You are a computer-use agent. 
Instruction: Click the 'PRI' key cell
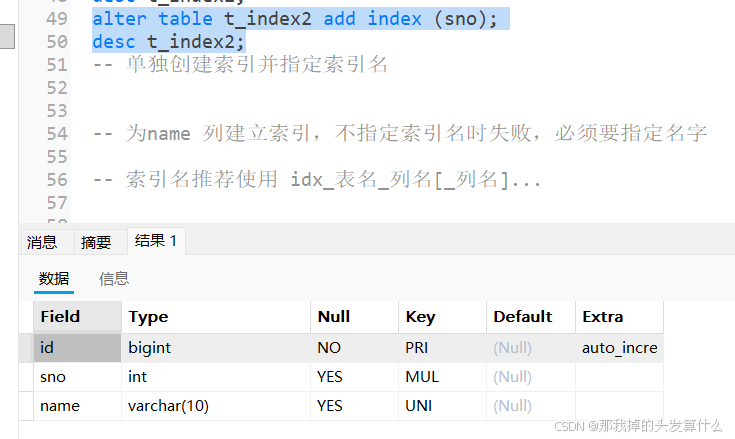(x=442, y=348)
